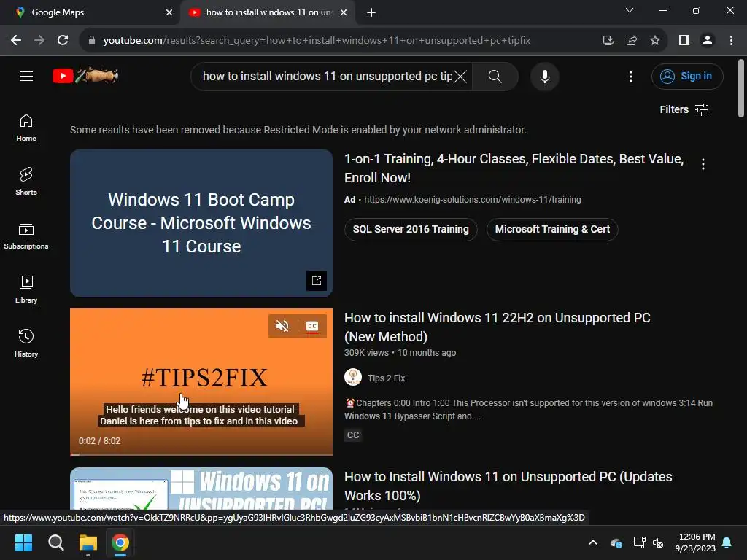Viewport: 747px width, 560px height.
Task: Open YouTube settings three-dot menu
Action: point(631,76)
